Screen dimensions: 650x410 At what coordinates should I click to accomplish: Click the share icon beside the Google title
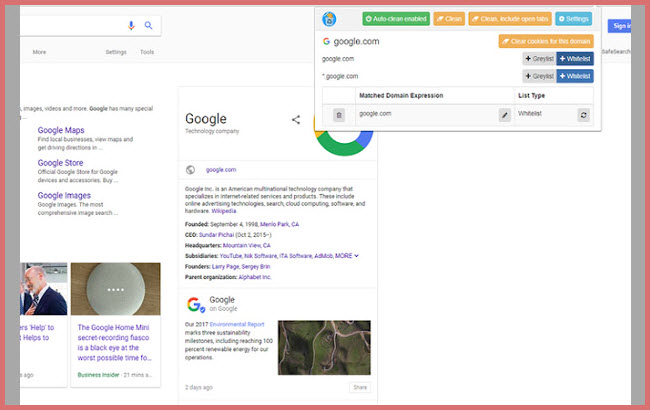[x=296, y=120]
